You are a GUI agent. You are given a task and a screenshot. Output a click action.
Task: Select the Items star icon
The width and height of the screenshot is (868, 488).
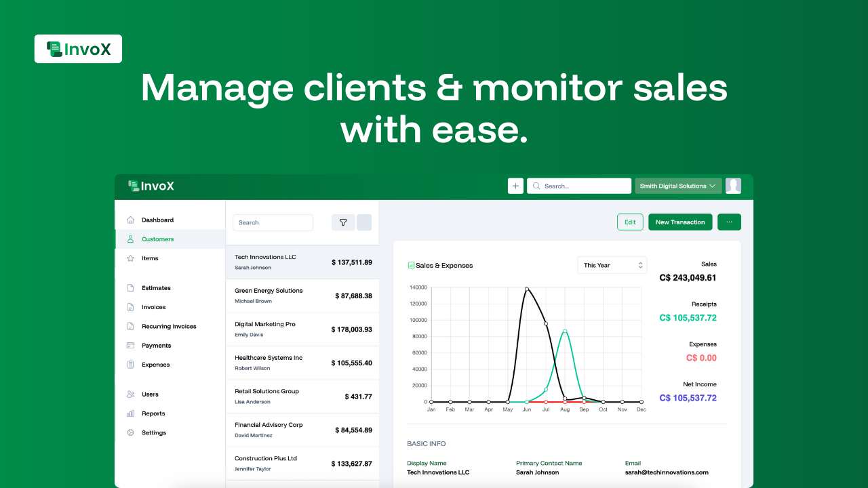coord(130,258)
